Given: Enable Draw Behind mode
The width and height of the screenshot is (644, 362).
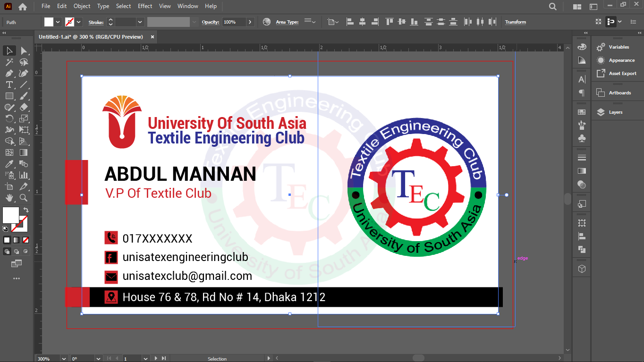Looking at the screenshot, I should (17, 252).
